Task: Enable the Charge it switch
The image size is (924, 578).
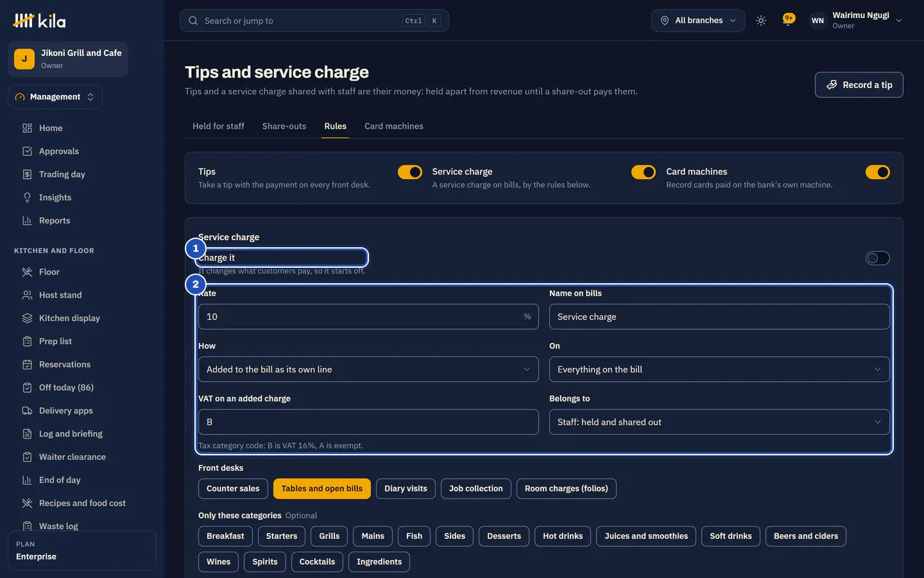Action: (878, 258)
